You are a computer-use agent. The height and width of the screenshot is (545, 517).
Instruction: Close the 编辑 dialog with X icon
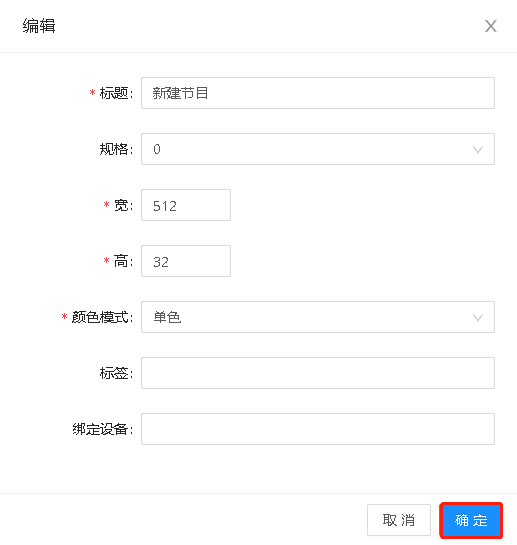(491, 26)
